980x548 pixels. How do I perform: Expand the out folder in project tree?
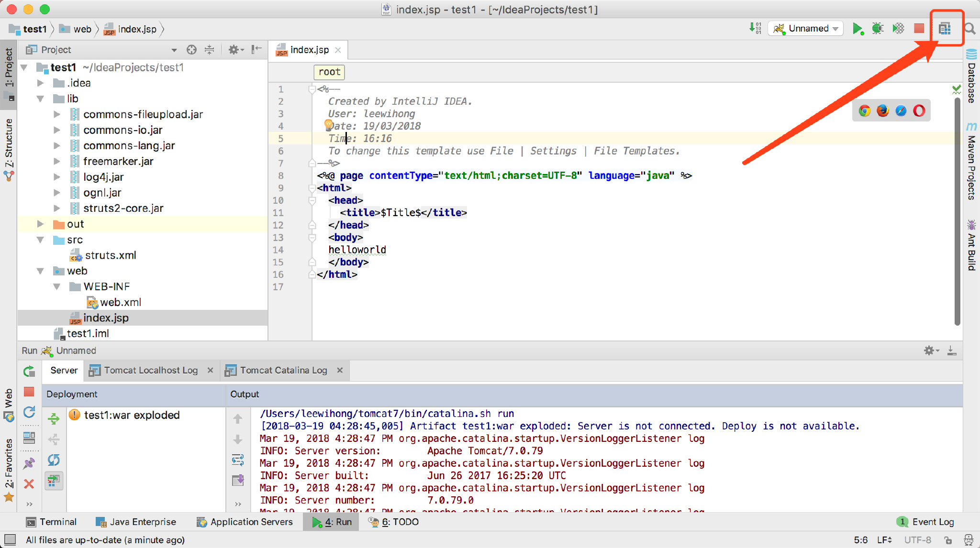click(x=41, y=224)
